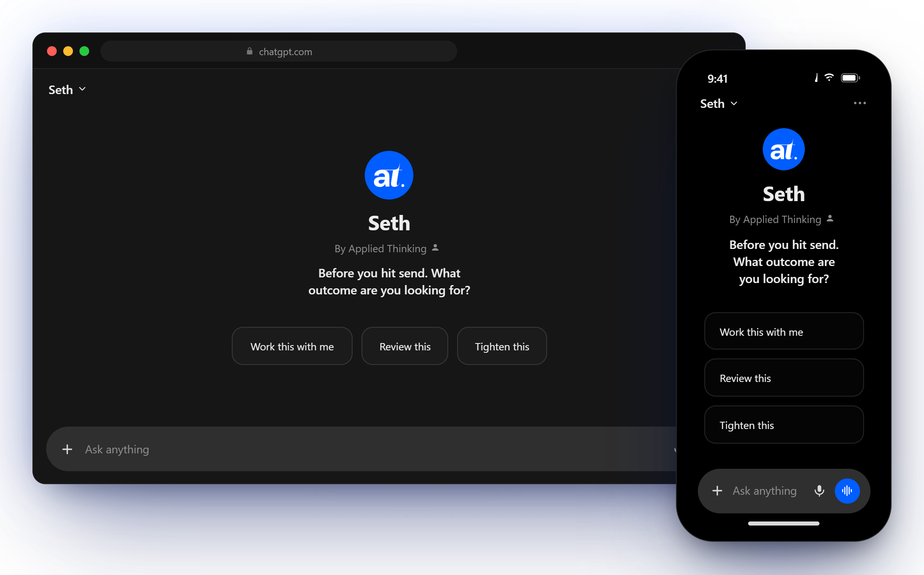Tap the battery status icon on phone

coord(850,78)
